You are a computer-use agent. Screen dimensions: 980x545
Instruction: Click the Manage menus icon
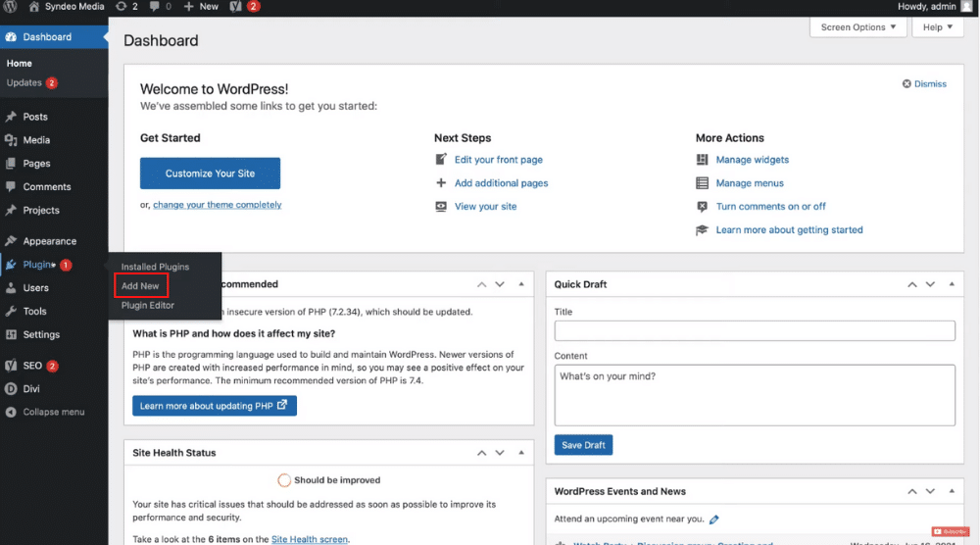(x=702, y=183)
